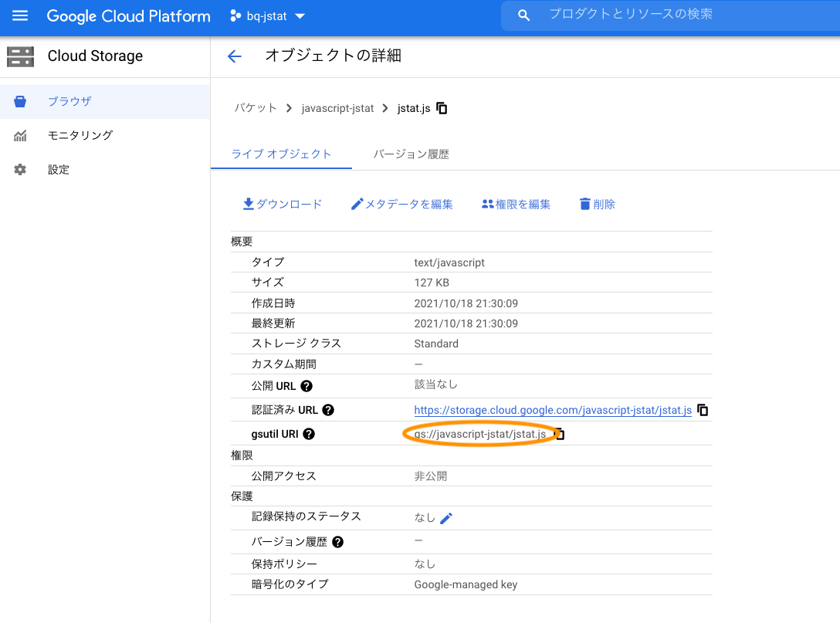Image resolution: width=840 pixels, height=623 pixels.
Task: Click the monitoring chart icon
Action: click(x=20, y=136)
